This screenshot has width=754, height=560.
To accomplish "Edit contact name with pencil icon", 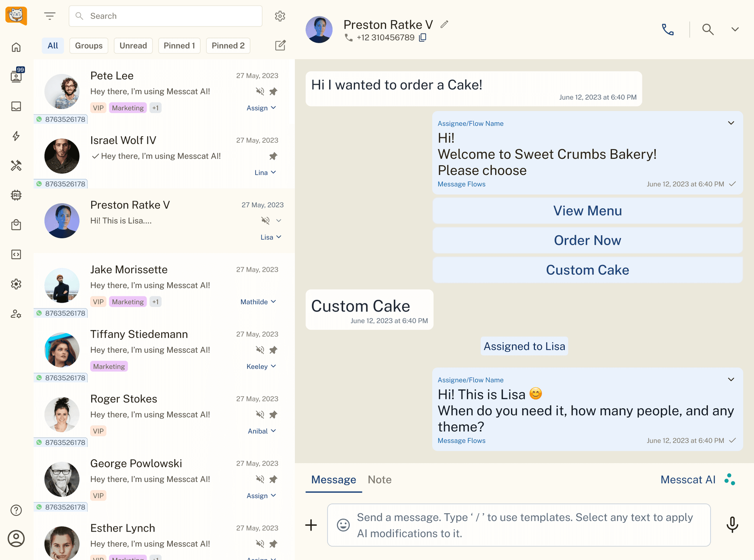I will (444, 25).
